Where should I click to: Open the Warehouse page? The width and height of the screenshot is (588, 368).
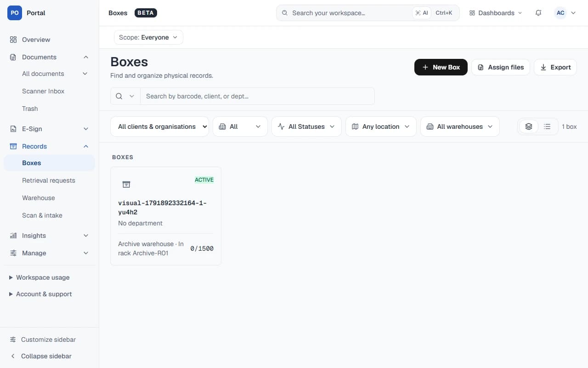click(x=49, y=198)
